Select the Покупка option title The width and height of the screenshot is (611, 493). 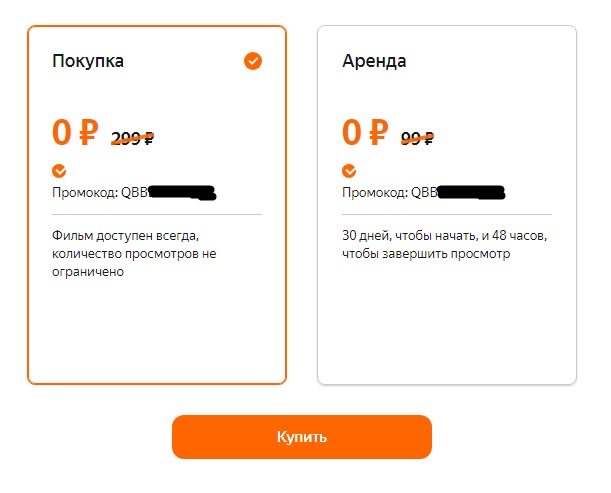click(88, 61)
